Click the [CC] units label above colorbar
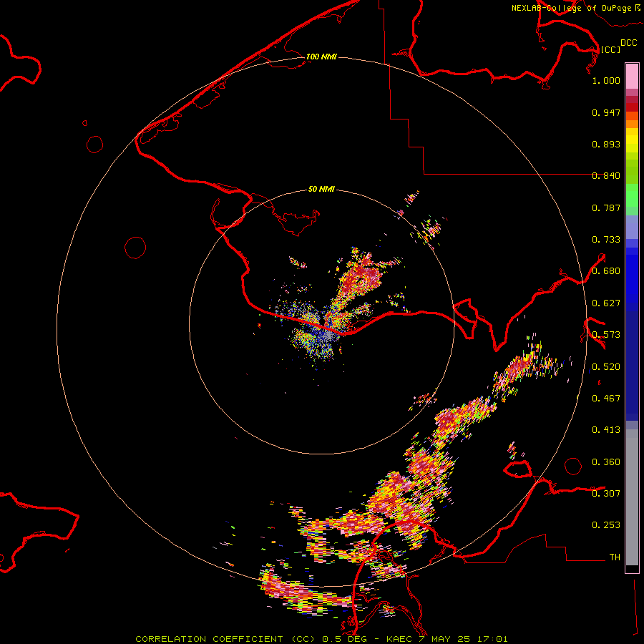The image size is (644, 644). point(610,49)
